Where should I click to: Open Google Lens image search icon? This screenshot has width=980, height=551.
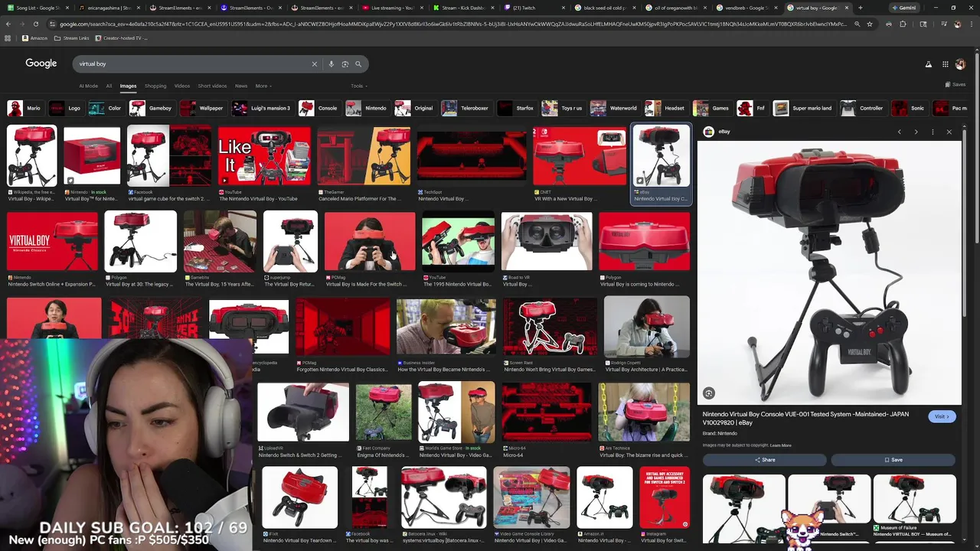coord(345,64)
